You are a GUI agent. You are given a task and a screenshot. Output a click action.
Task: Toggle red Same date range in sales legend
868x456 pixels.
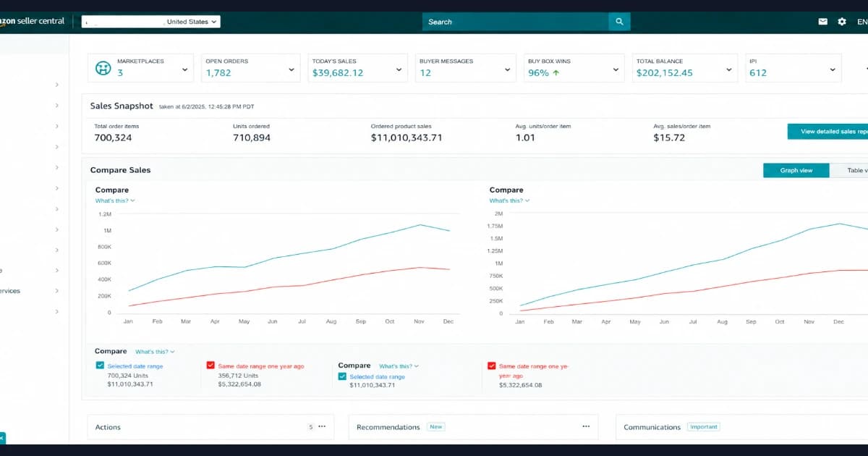click(492, 366)
